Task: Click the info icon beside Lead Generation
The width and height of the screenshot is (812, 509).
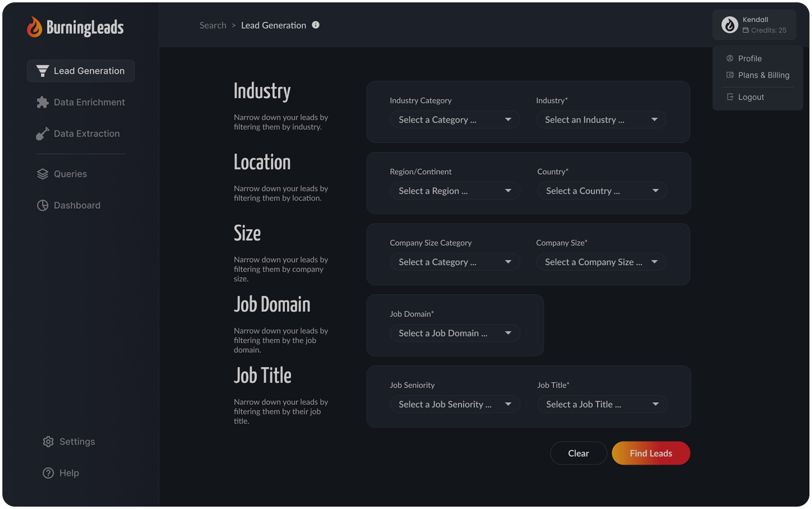Action: click(x=316, y=25)
